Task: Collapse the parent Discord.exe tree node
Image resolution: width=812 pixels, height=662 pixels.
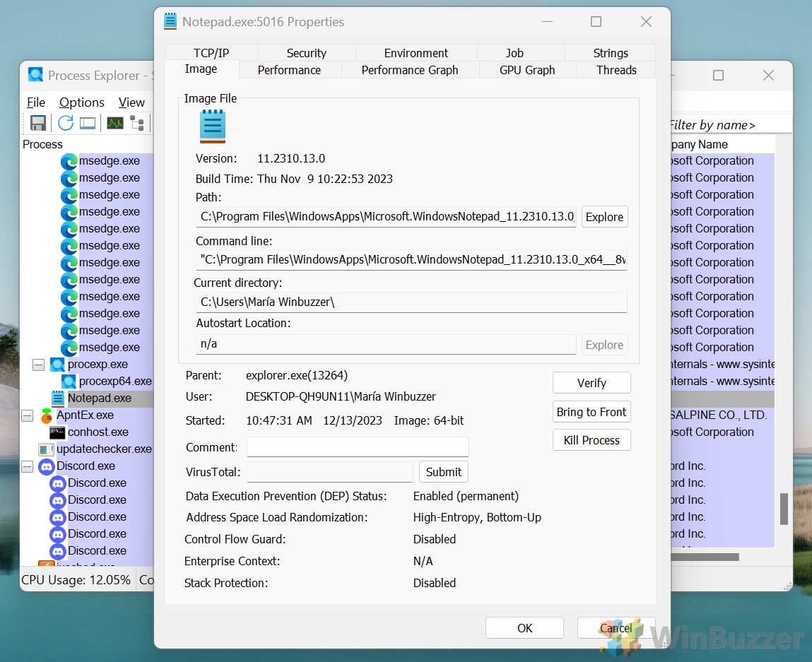Action: (27, 466)
